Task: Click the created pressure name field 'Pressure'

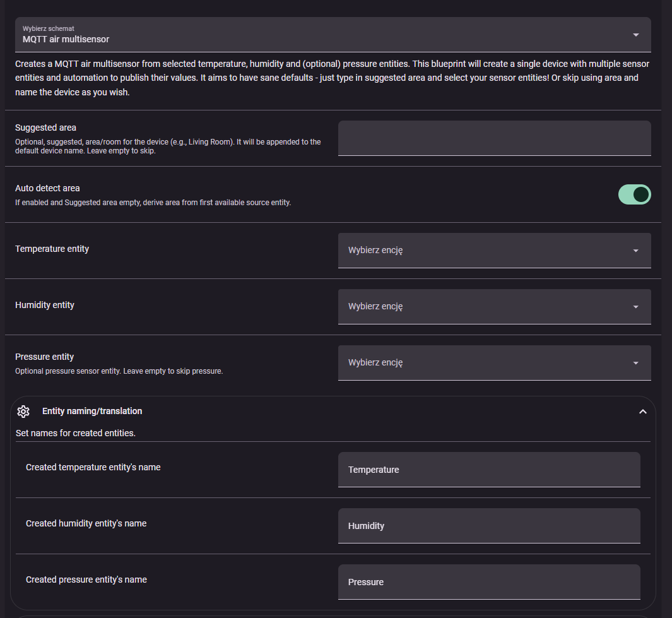Action: pyautogui.click(x=489, y=582)
